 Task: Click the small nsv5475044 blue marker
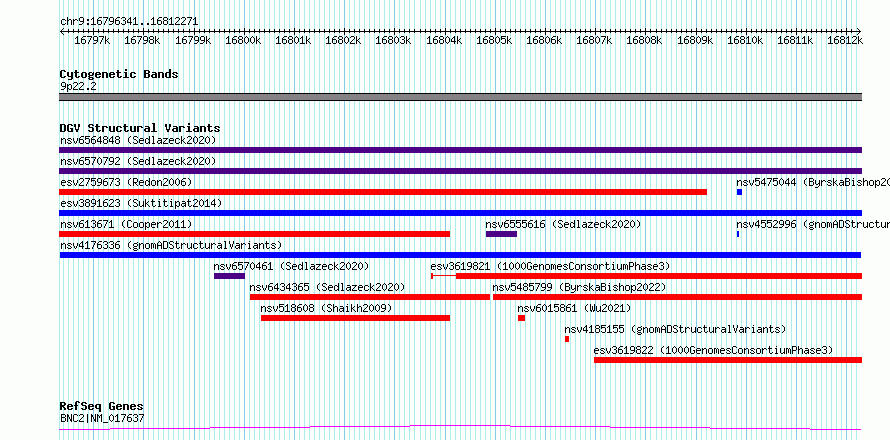tap(740, 192)
